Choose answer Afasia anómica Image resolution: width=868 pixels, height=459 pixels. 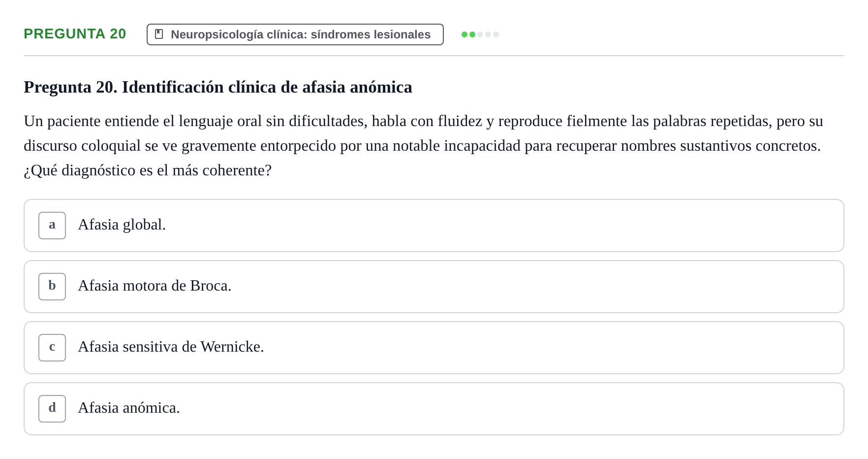(434, 409)
